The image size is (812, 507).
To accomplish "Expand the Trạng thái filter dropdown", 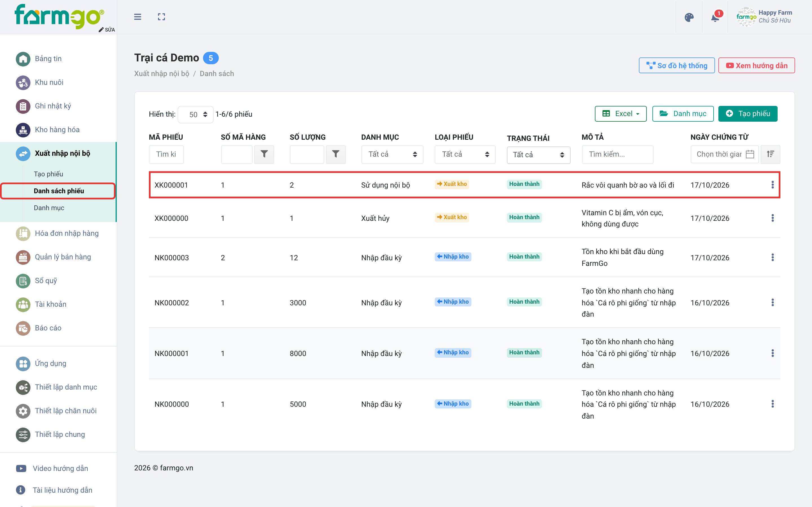I will 538,155.
